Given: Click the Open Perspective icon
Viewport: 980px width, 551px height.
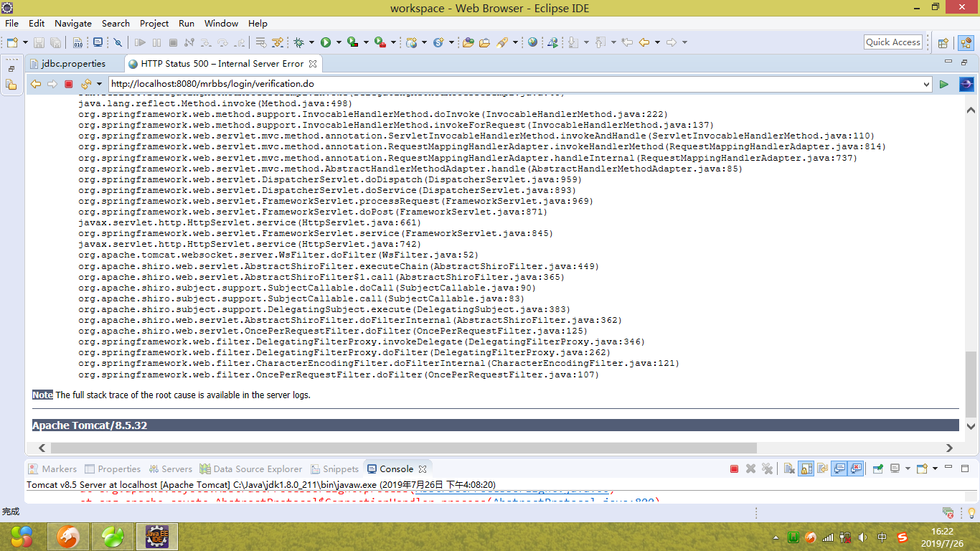Looking at the screenshot, I should click(x=943, y=42).
